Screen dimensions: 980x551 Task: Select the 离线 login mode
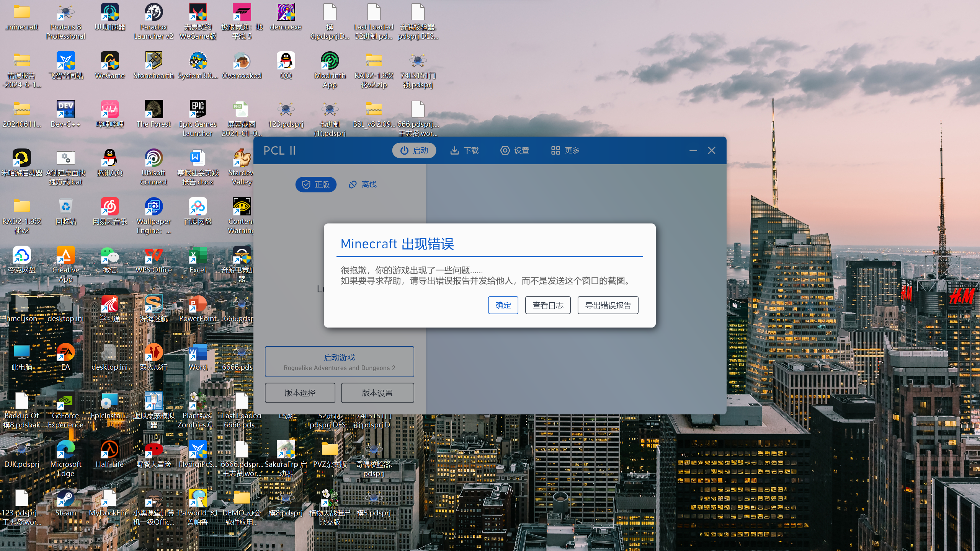click(363, 184)
